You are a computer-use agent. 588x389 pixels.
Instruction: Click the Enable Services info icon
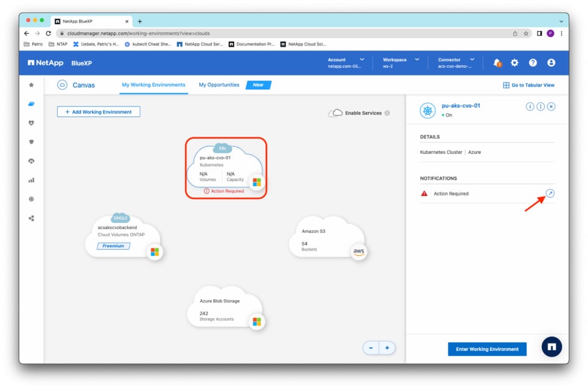tap(387, 113)
